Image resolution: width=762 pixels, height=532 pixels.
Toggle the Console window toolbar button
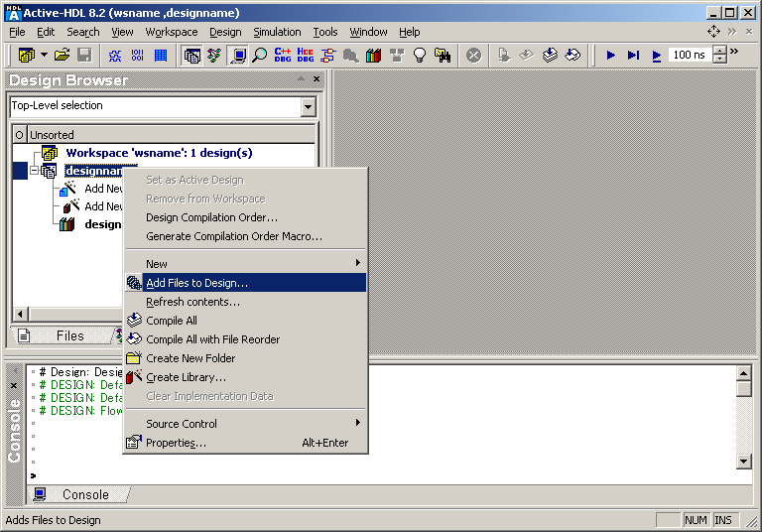pos(238,56)
